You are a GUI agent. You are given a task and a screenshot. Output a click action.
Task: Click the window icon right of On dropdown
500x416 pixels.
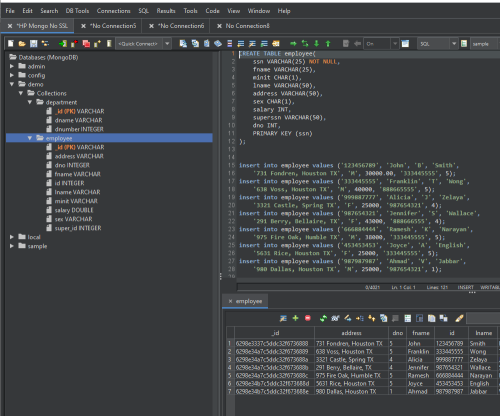[405, 44]
